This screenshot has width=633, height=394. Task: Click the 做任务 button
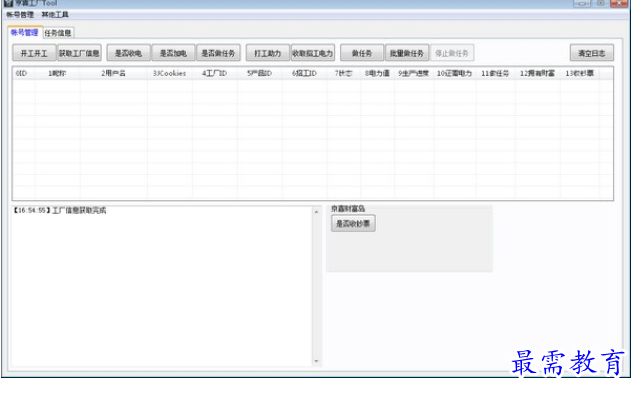point(362,53)
